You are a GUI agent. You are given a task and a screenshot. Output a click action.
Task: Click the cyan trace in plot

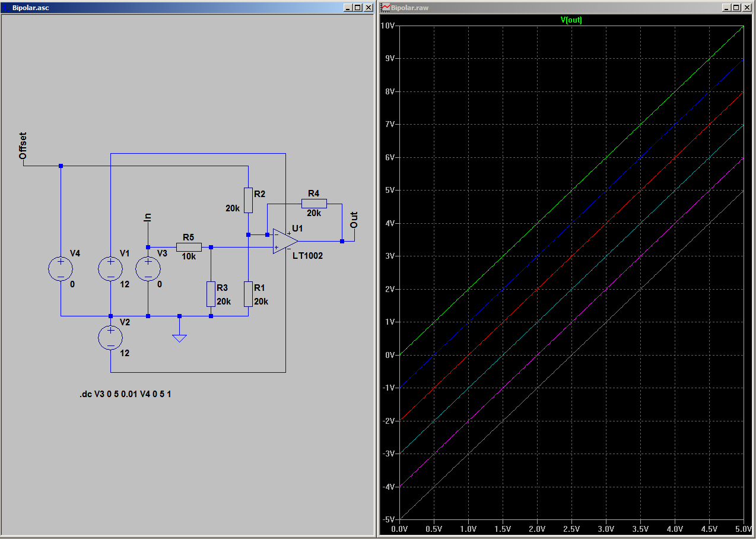pos(571,289)
